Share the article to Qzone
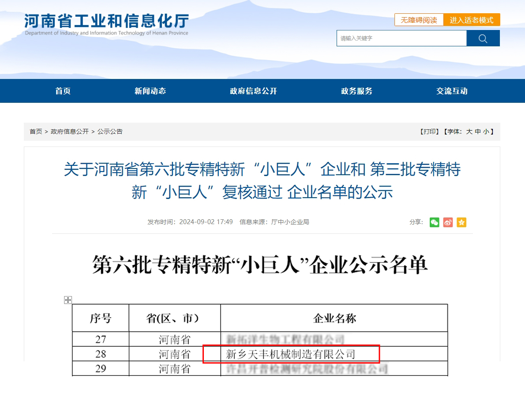 point(461,222)
